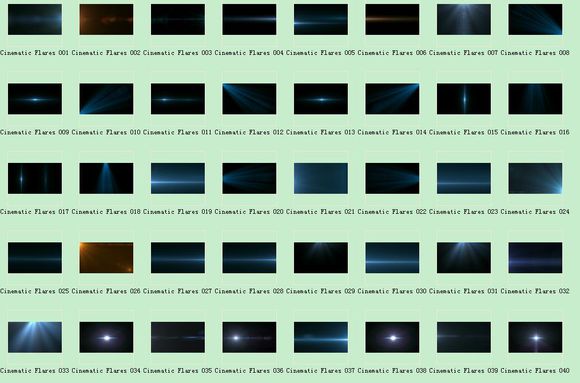Click the Cinematic Flares 024 thumbnail
The height and width of the screenshot is (383, 580).
point(535,178)
